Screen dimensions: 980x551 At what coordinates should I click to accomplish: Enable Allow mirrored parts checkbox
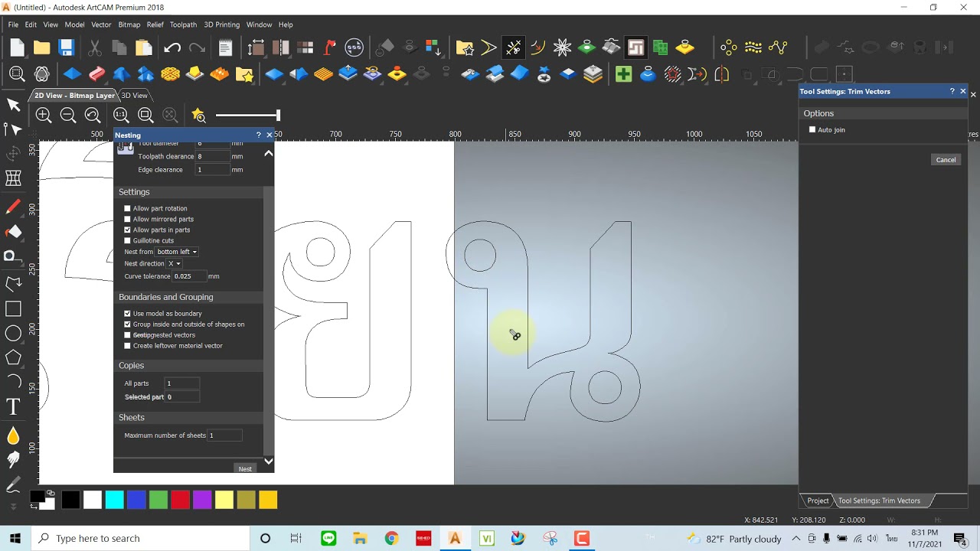pyautogui.click(x=127, y=219)
